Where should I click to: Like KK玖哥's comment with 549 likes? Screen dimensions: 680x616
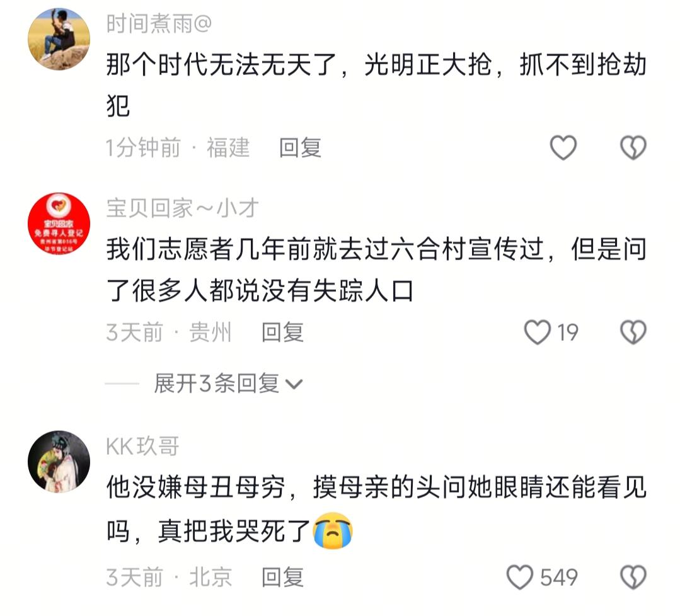click(519, 578)
